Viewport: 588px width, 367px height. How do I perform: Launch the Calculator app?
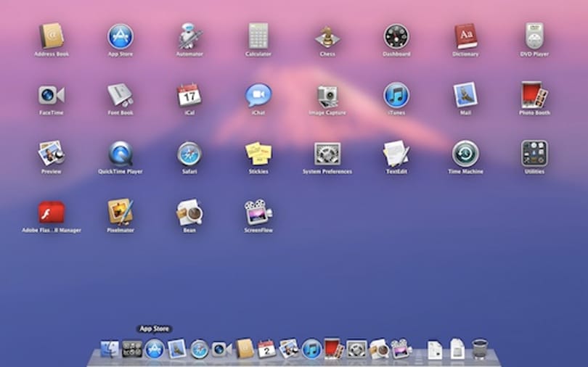[x=258, y=36]
